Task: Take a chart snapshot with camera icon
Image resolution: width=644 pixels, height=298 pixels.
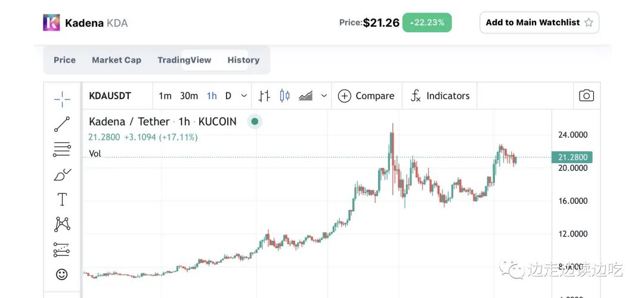Action: tap(586, 96)
